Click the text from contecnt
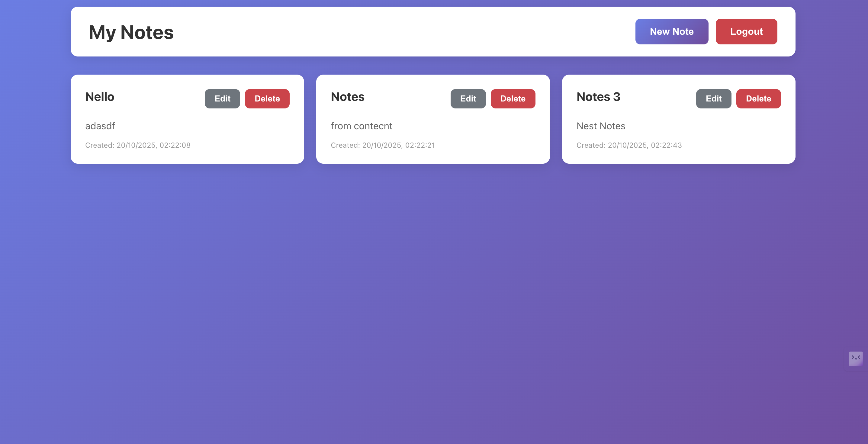This screenshot has height=444, width=868. [x=362, y=126]
